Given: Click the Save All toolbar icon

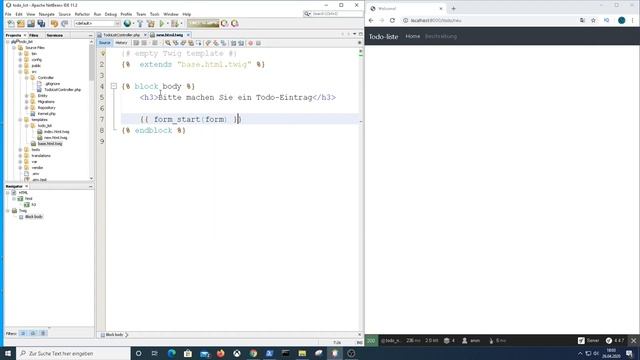Looking at the screenshot, I should coord(41,24).
